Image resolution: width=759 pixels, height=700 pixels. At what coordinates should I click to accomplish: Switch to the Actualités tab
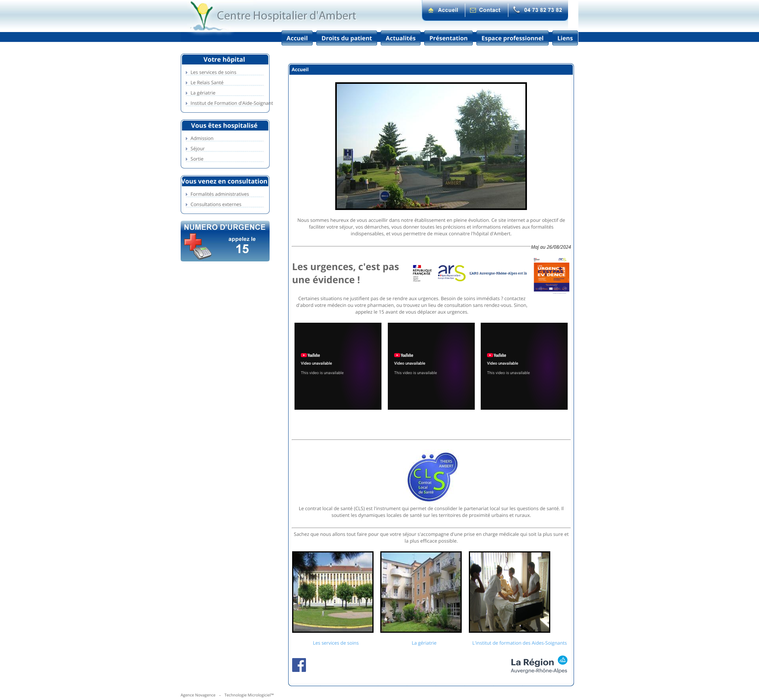coord(400,38)
